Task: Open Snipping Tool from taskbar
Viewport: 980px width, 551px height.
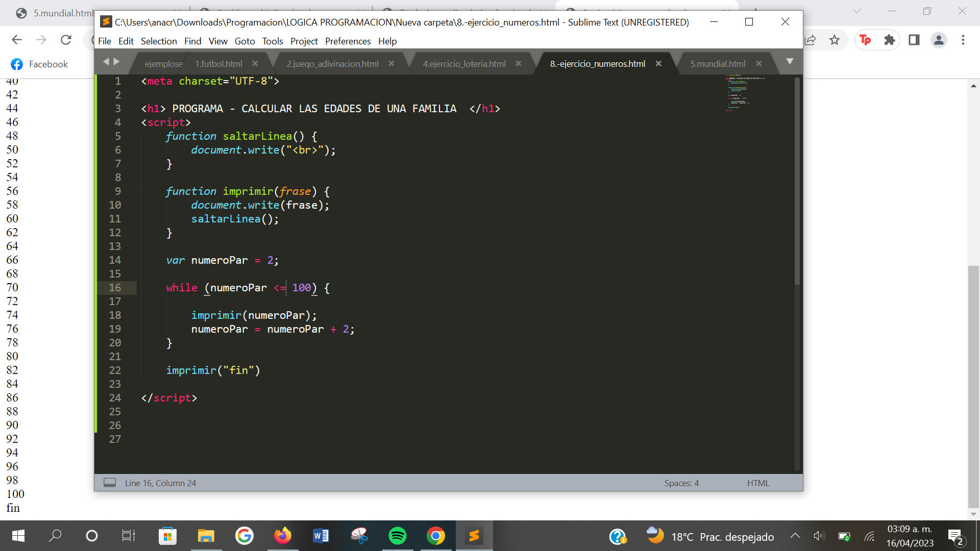Action: pos(359,536)
